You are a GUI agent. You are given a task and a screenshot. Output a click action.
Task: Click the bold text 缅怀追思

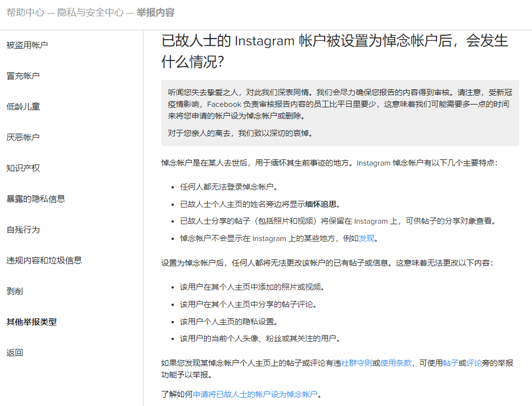[x=321, y=204]
